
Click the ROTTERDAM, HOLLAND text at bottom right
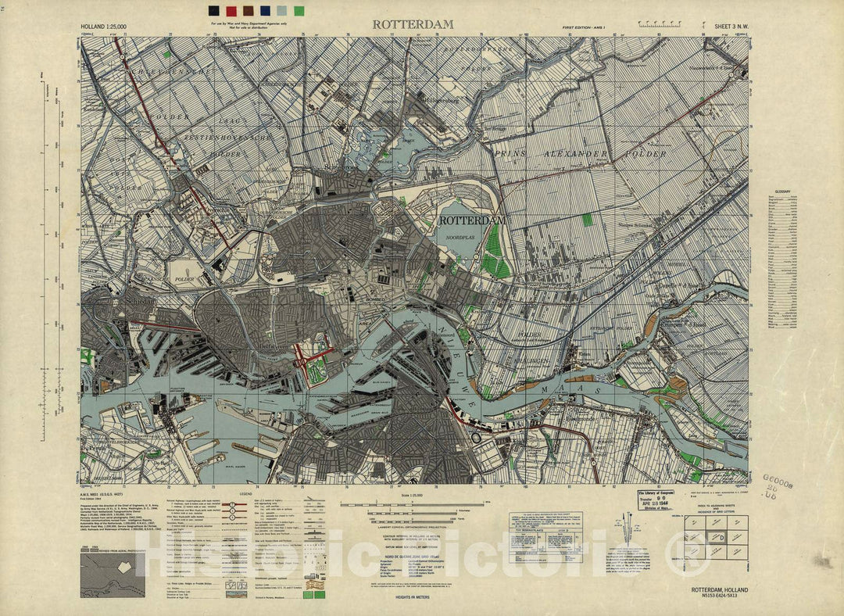720,590
